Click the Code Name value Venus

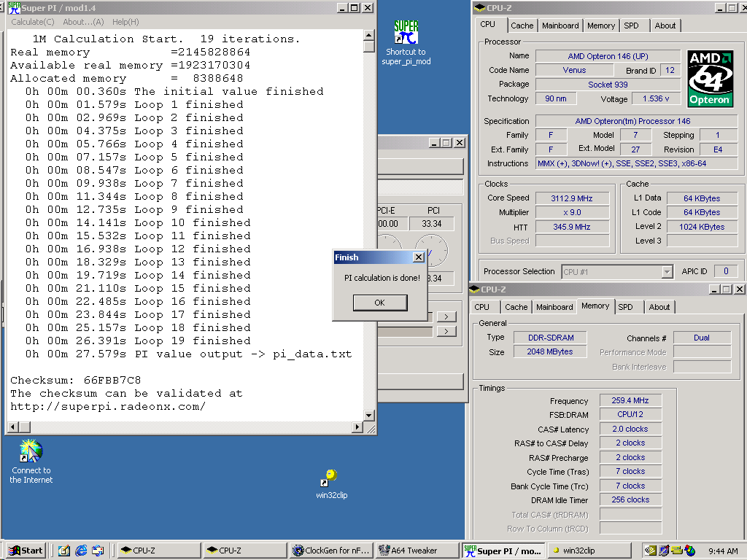pyautogui.click(x=575, y=70)
